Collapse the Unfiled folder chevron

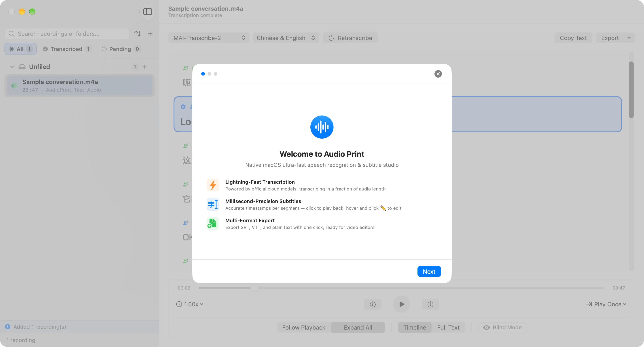(x=12, y=67)
